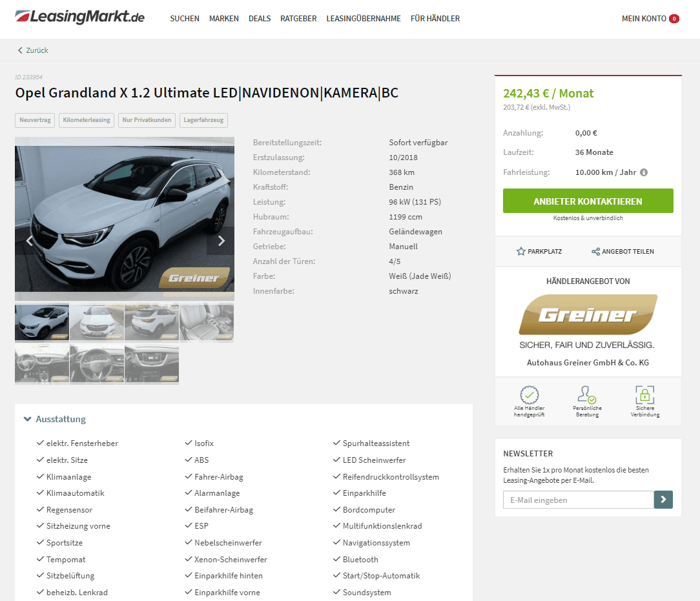Submit newsletter with the arrow button

coord(663,500)
